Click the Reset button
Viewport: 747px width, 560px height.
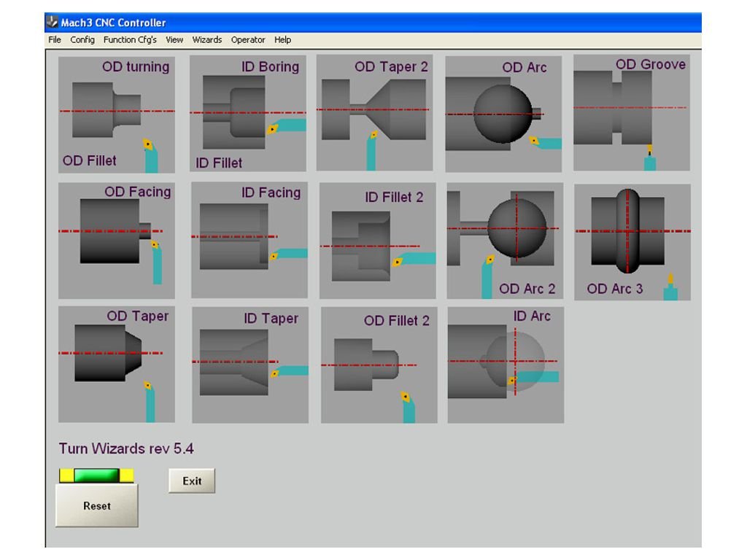click(x=97, y=506)
